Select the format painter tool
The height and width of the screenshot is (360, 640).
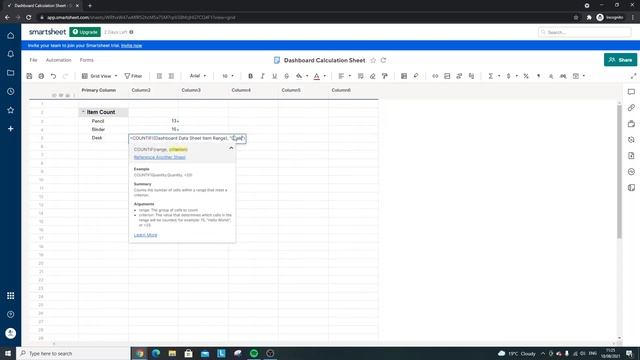[x=384, y=76]
